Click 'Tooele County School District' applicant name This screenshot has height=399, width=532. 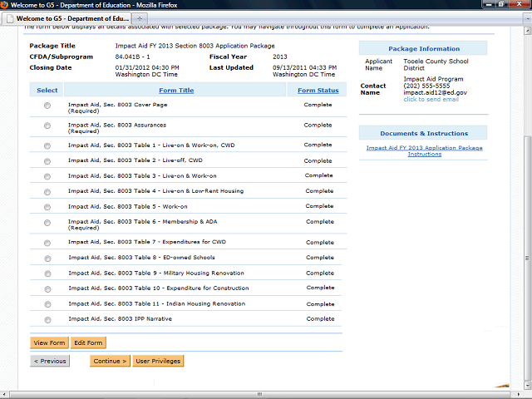pos(436,65)
